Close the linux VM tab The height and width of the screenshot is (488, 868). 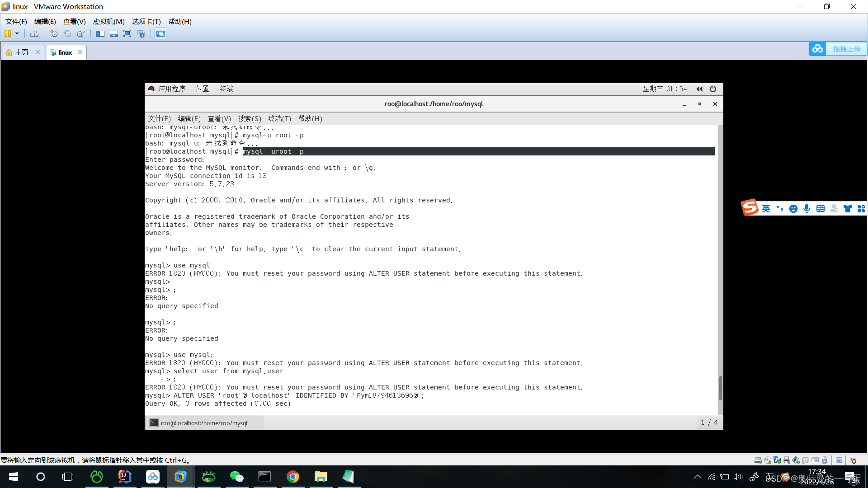[x=80, y=52]
